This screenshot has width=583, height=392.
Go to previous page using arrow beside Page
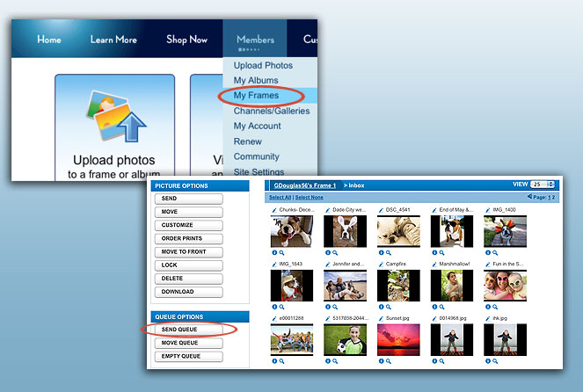pyautogui.click(x=529, y=197)
